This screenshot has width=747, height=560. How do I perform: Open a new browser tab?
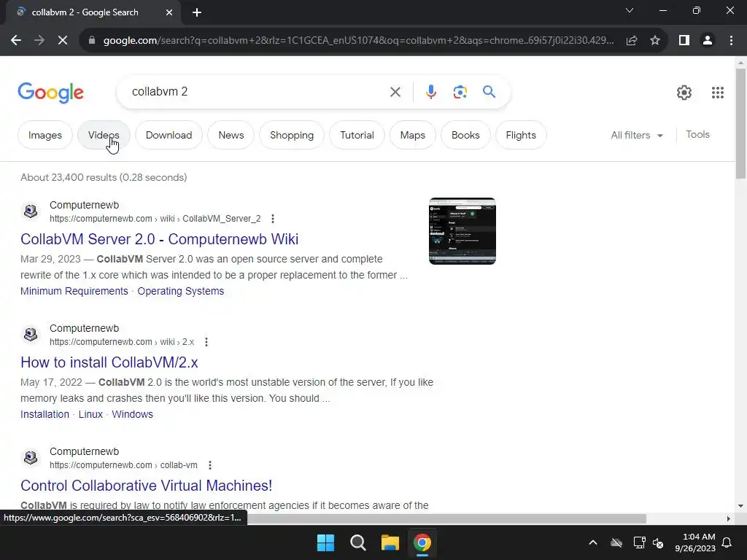coord(197,12)
